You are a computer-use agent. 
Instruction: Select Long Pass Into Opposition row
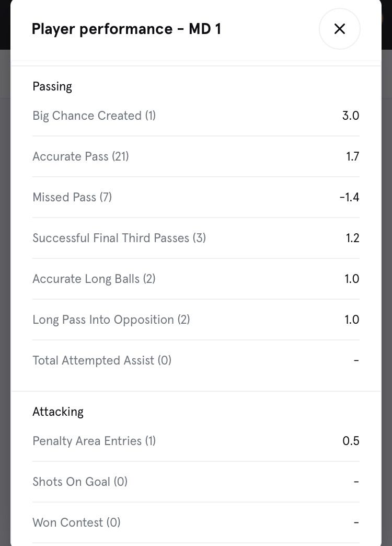click(x=111, y=320)
